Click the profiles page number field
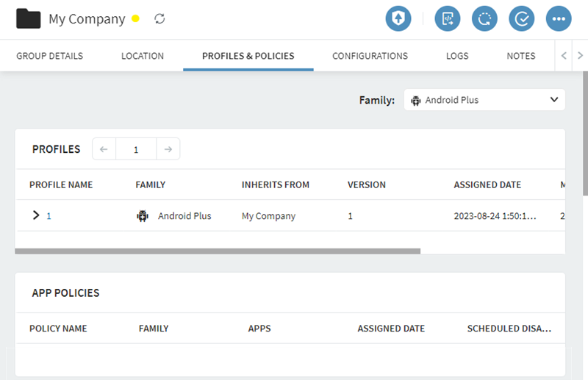 [x=136, y=149]
